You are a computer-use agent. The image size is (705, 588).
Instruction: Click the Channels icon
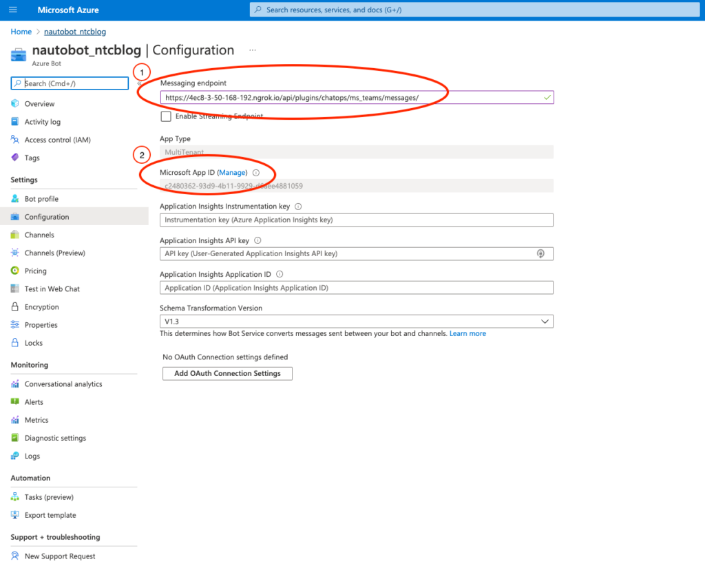click(15, 235)
